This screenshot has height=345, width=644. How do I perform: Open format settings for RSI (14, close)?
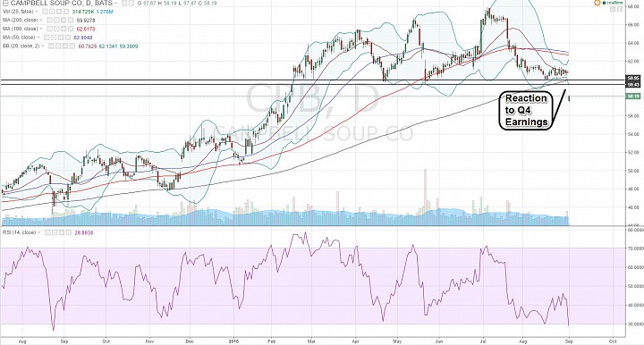coord(54,232)
